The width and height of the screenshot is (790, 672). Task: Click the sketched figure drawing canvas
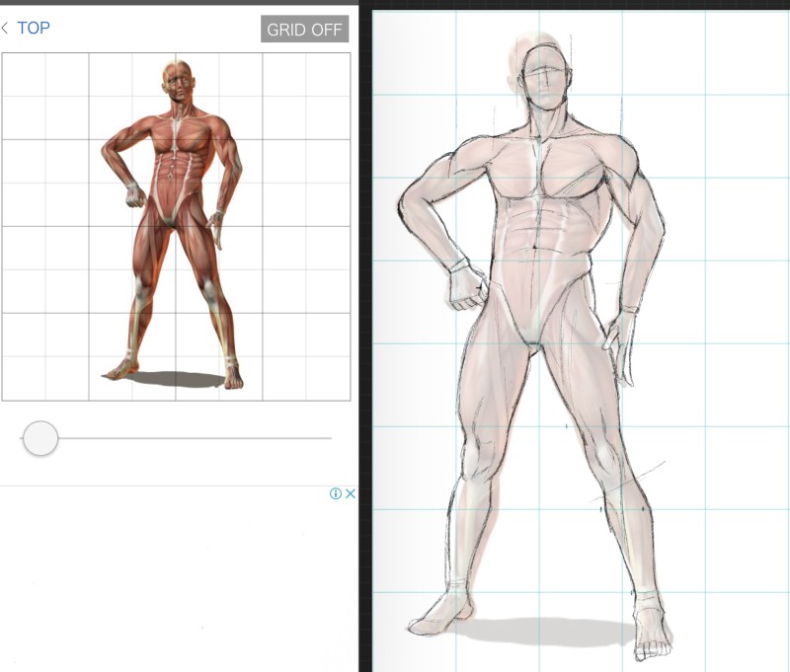tap(581, 340)
